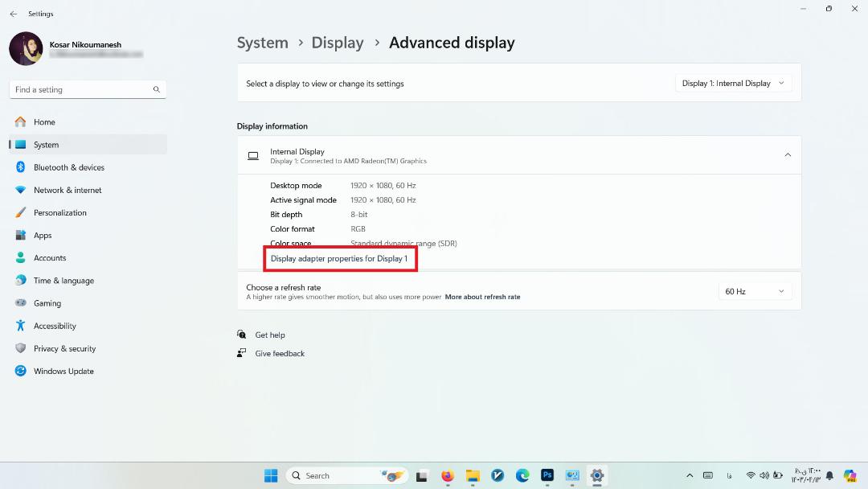Open Display adapter properties for Display 1

click(x=339, y=259)
